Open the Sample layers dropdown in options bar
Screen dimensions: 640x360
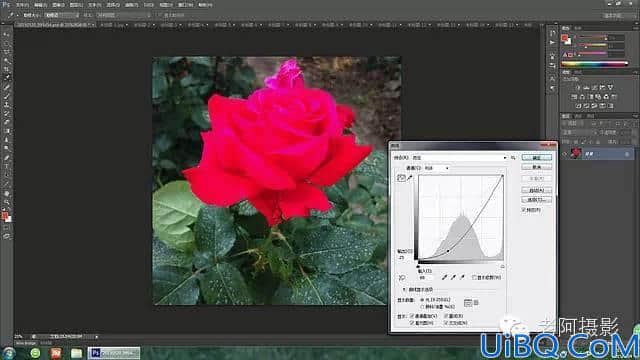123,15
